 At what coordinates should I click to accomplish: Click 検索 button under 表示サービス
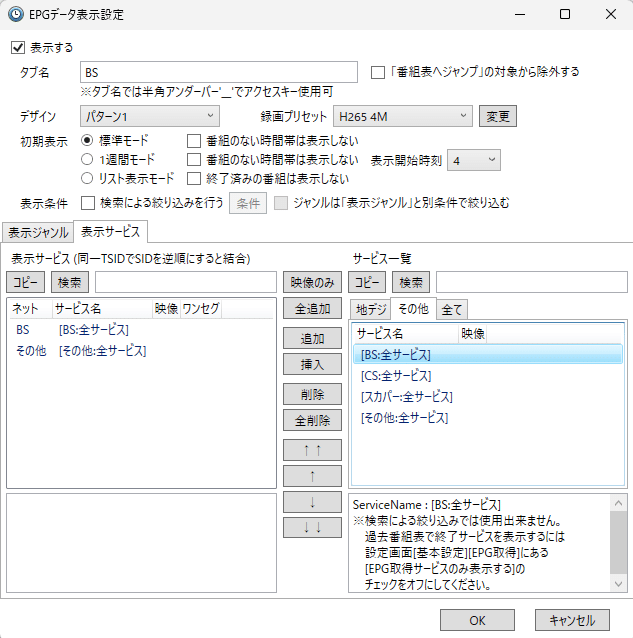[x=70, y=282]
